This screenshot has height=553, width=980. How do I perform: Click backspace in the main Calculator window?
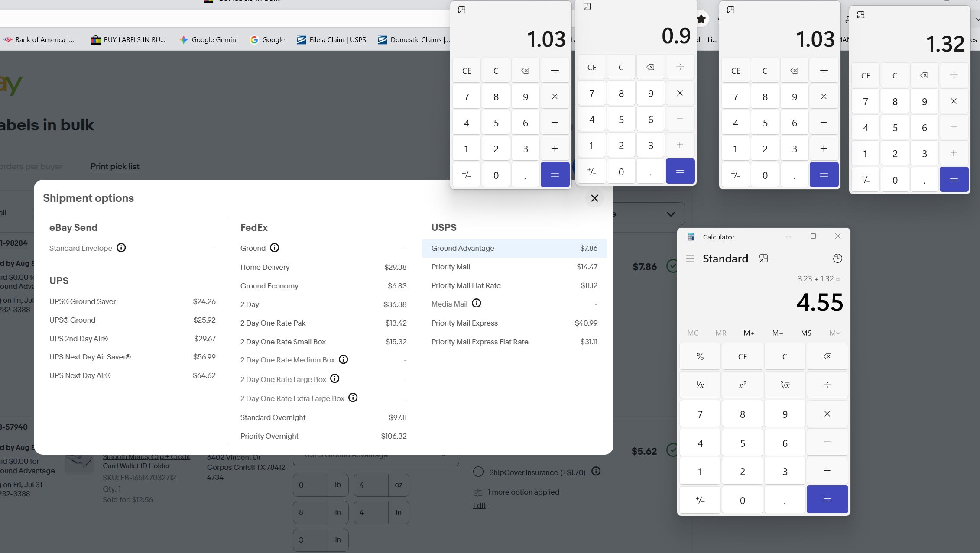click(x=827, y=356)
